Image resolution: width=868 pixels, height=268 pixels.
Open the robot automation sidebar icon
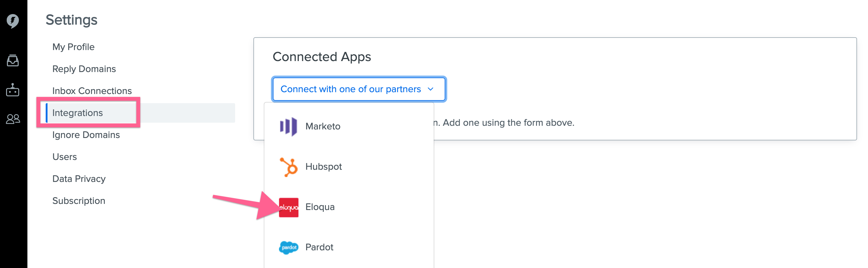[13, 90]
